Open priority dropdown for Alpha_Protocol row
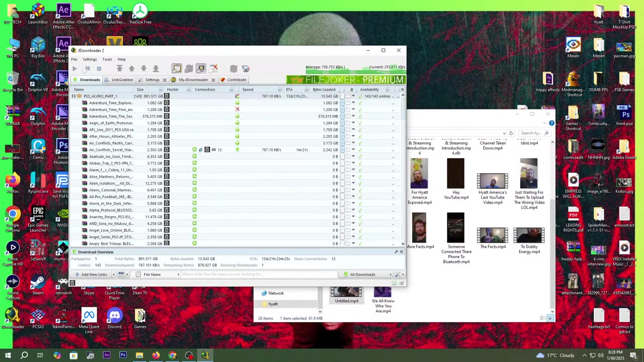 pos(353,210)
